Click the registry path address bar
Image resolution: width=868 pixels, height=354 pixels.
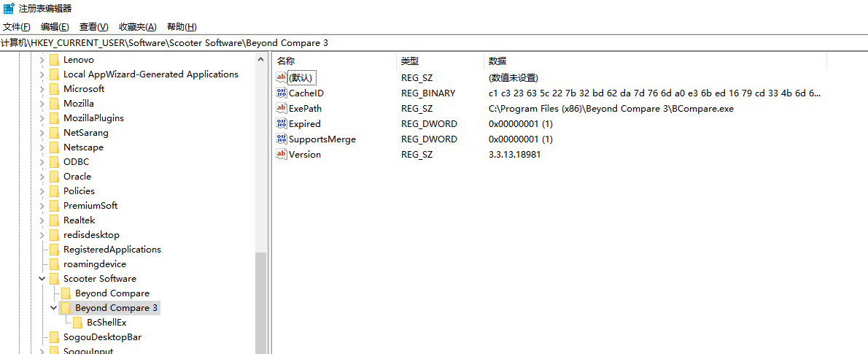point(434,42)
